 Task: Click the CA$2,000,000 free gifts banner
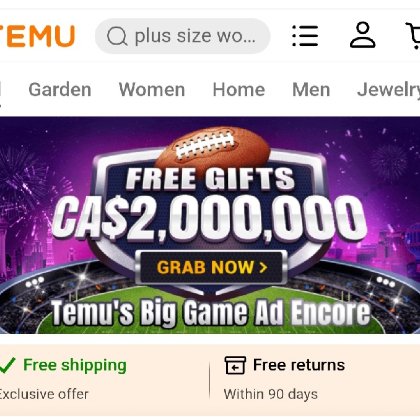coord(210,225)
